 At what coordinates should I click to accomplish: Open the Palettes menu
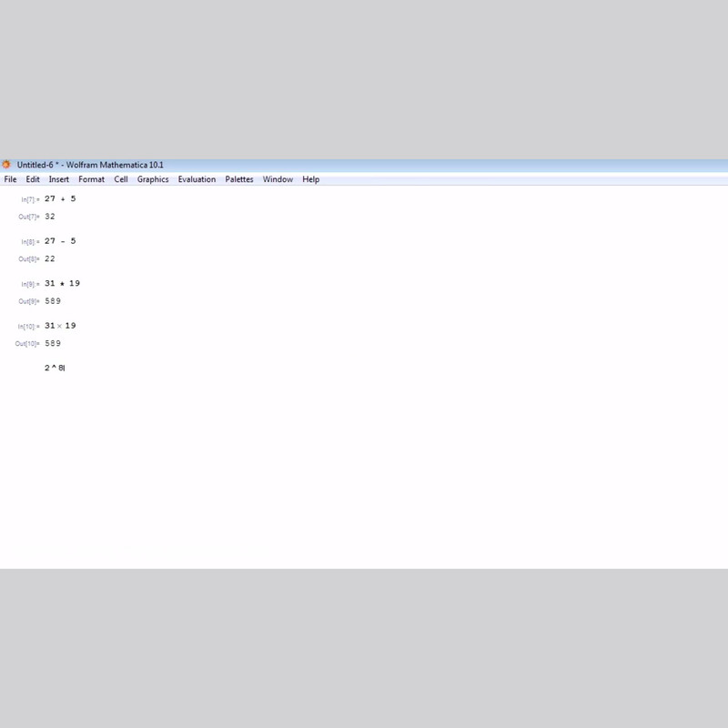[x=239, y=179]
